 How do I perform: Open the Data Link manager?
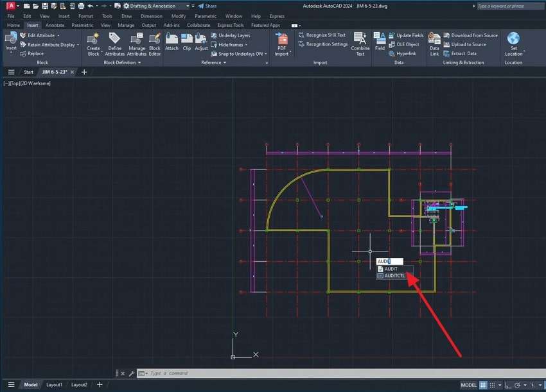click(434, 44)
